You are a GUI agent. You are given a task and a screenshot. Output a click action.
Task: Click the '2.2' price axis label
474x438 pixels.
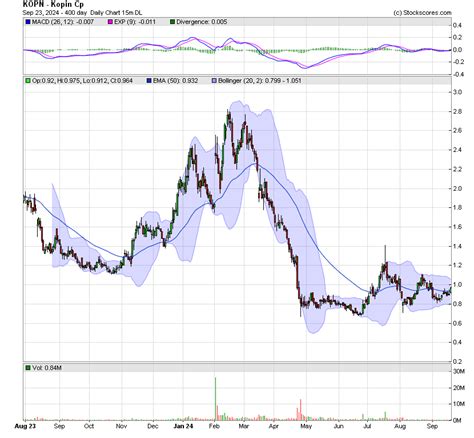(458, 169)
